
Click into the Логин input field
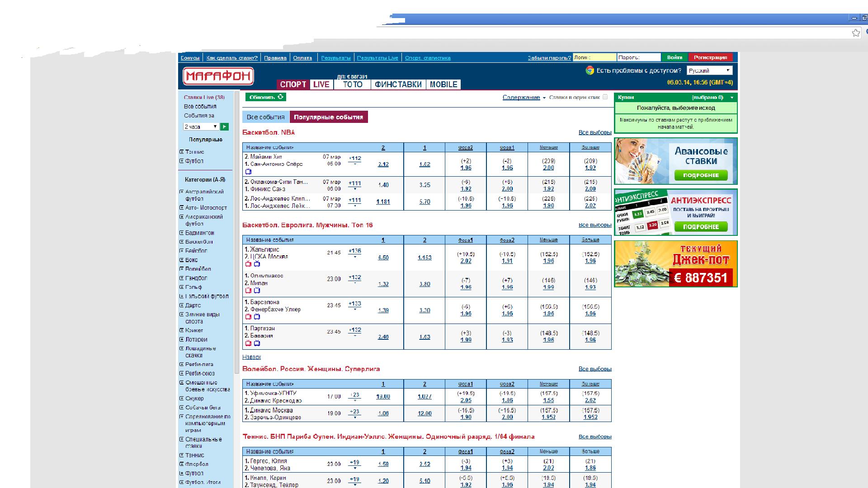point(594,57)
